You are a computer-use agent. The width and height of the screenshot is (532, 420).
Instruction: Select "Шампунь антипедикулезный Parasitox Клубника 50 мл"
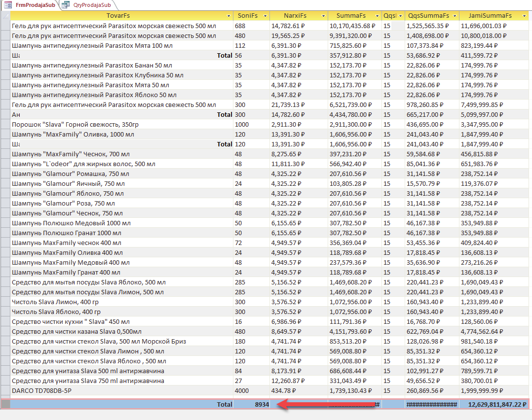(97, 75)
